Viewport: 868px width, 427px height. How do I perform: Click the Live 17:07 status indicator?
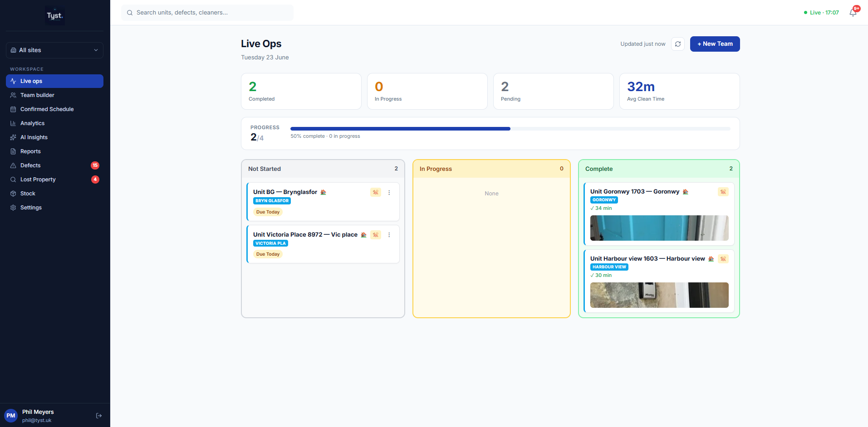[821, 13]
